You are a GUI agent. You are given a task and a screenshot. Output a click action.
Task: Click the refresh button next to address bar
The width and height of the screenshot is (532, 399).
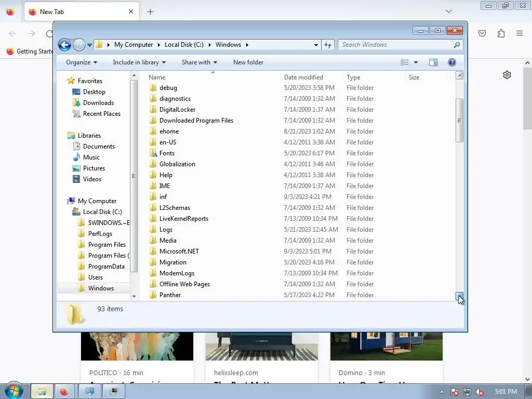click(x=328, y=45)
